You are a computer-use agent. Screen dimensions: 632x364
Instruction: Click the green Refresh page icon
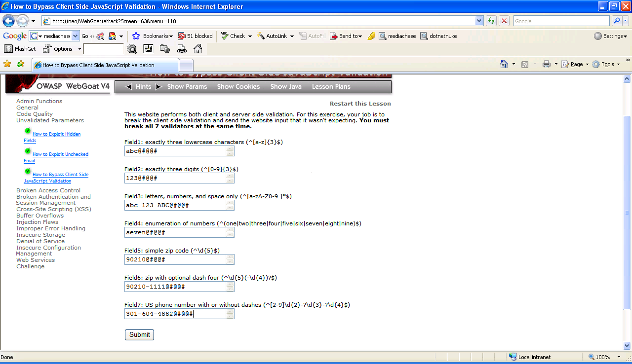[491, 21]
